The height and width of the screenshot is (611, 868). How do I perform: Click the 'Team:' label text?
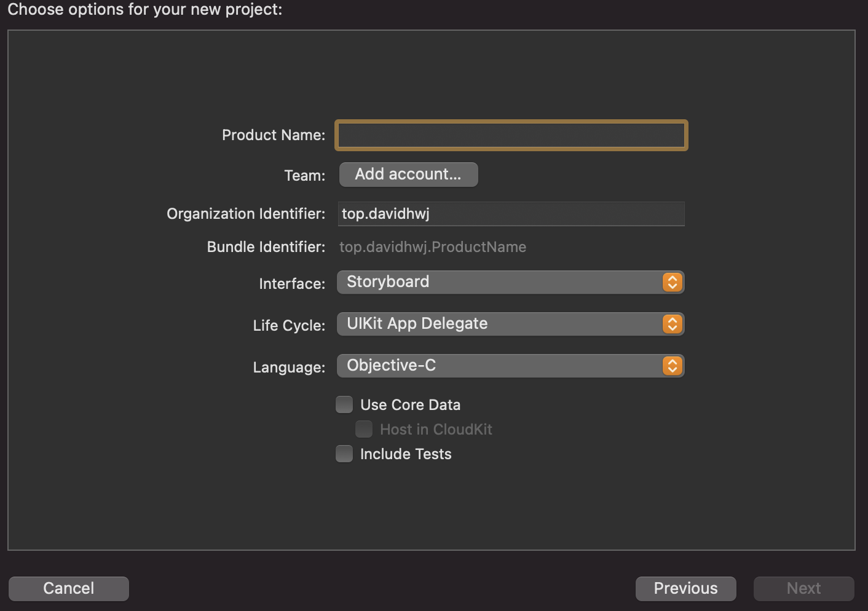tap(304, 176)
